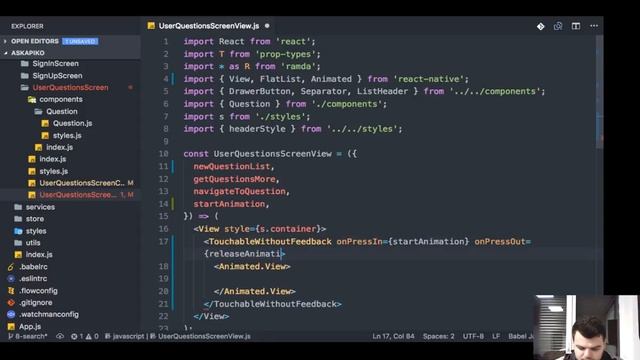The width and height of the screenshot is (640, 360).
Task: Click the unsaved dot on editor tab
Action: click(267, 26)
